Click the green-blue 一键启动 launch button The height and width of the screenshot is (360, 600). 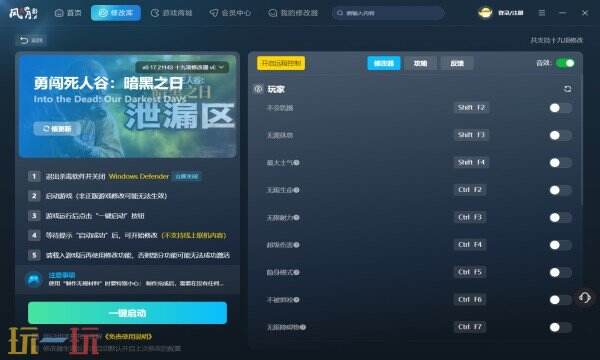127,313
